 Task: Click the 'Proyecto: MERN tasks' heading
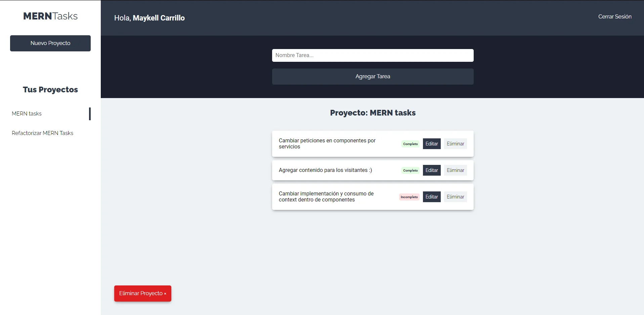(373, 113)
